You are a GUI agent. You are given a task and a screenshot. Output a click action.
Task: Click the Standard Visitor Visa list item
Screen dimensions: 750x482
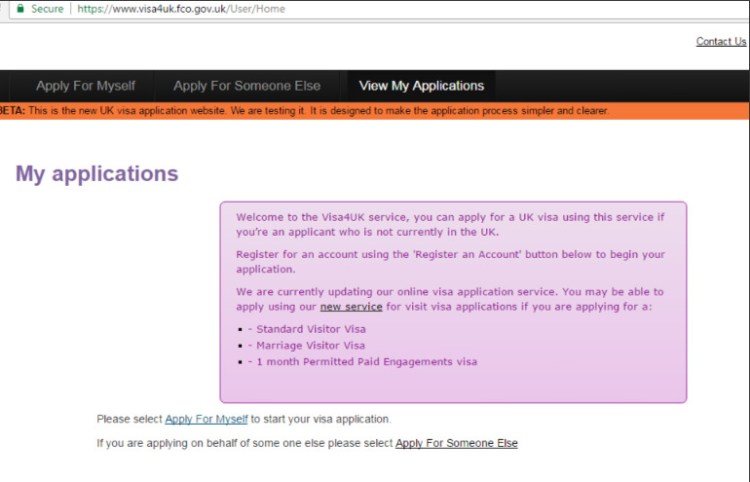310,329
